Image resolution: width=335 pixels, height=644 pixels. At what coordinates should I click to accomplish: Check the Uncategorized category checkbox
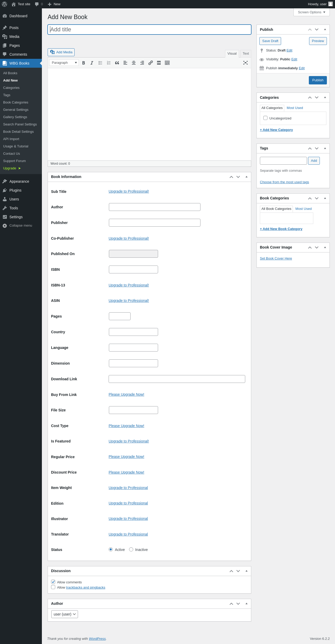pos(265,118)
